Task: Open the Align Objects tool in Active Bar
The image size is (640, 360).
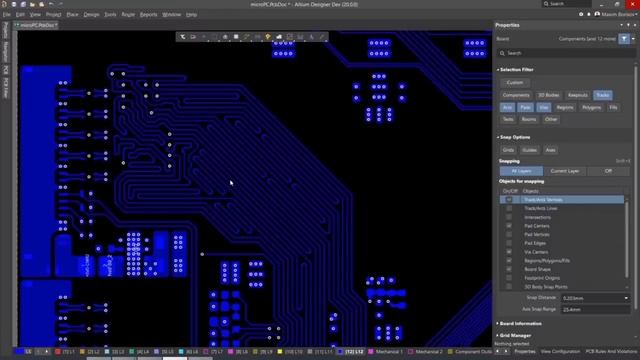Action: coord(225,37)
